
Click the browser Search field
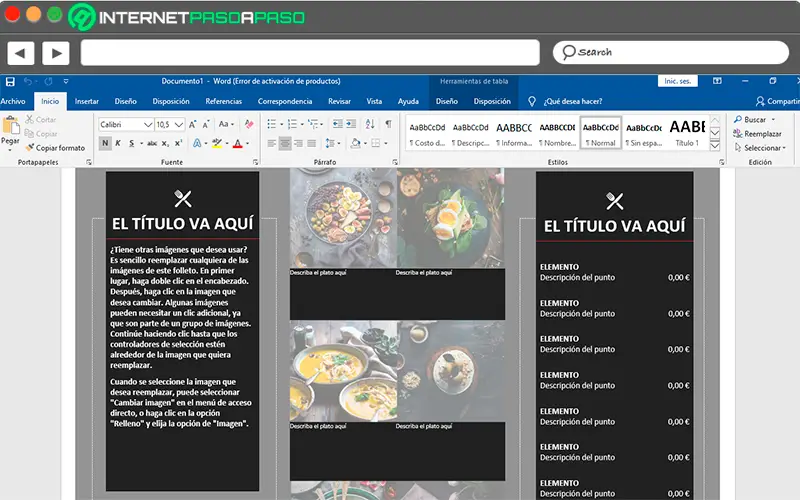(x=671, y=52)
